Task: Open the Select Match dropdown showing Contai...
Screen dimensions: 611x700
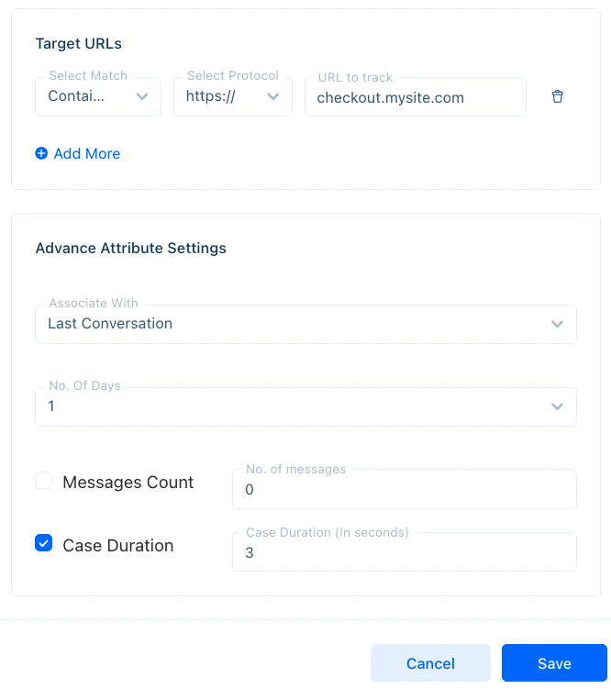Action: [x=98, y=96]
